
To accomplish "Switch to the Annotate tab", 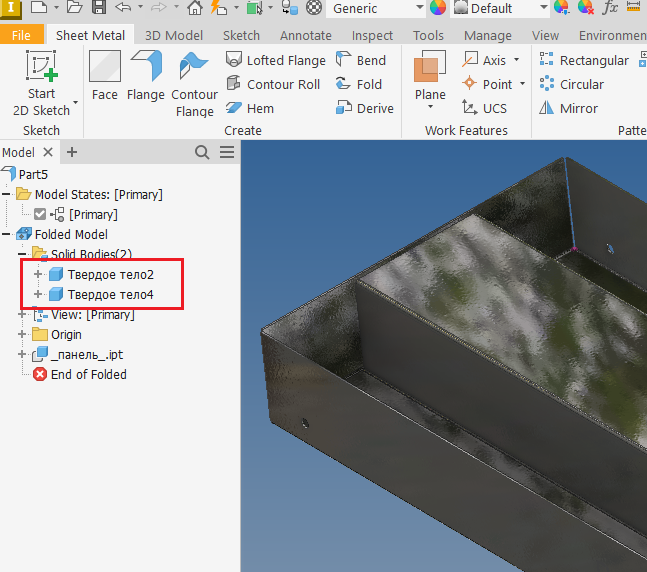I will 306,35.
